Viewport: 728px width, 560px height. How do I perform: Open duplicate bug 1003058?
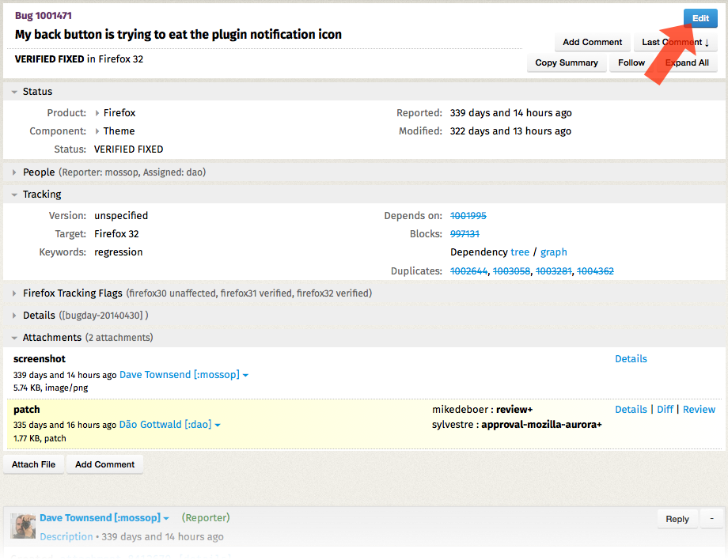(x=511, y=271)
